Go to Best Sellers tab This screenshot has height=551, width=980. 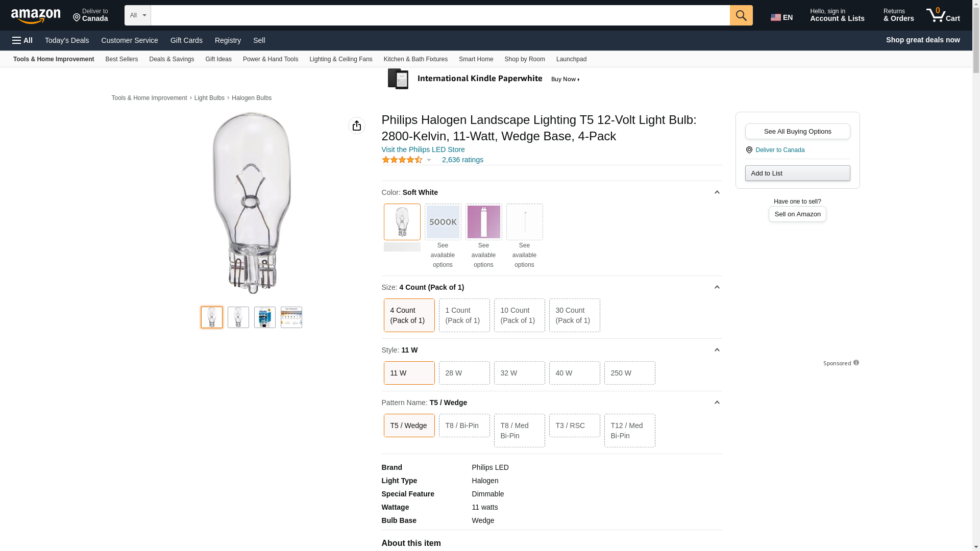121,59
